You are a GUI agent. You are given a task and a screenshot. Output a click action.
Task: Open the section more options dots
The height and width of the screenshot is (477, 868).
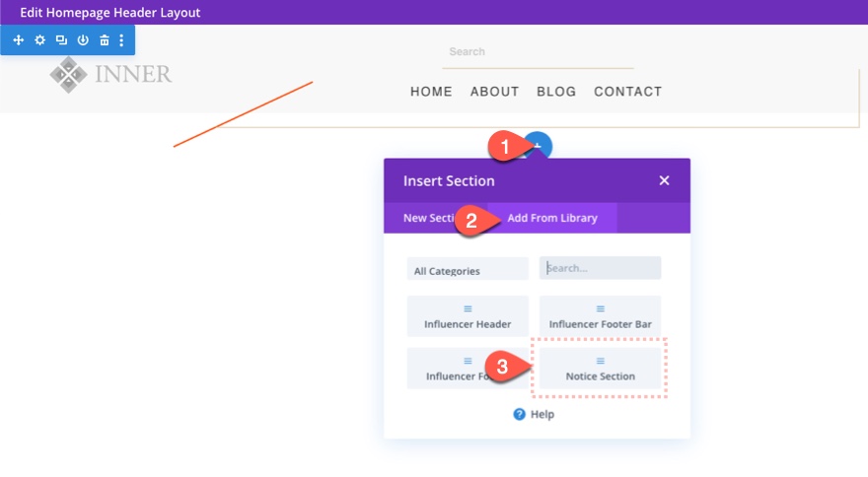pos(121,40)
